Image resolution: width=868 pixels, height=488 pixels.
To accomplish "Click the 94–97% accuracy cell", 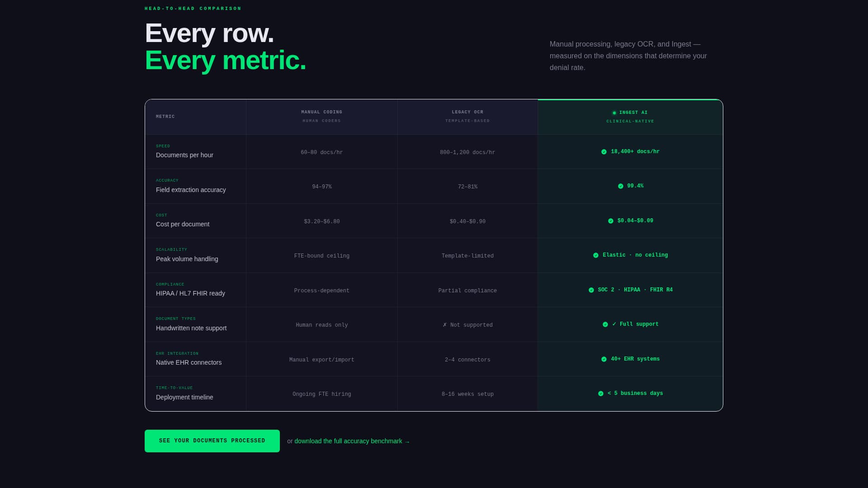I will point(322,187).
